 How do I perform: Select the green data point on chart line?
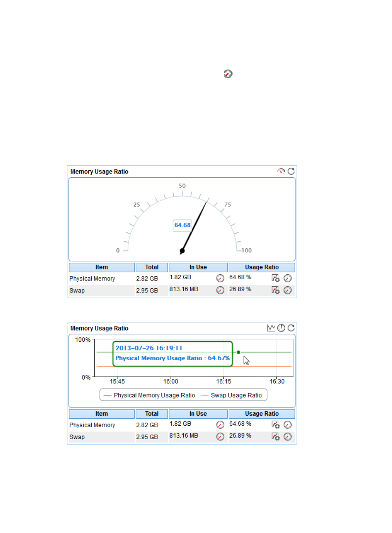tap(238, 352)
